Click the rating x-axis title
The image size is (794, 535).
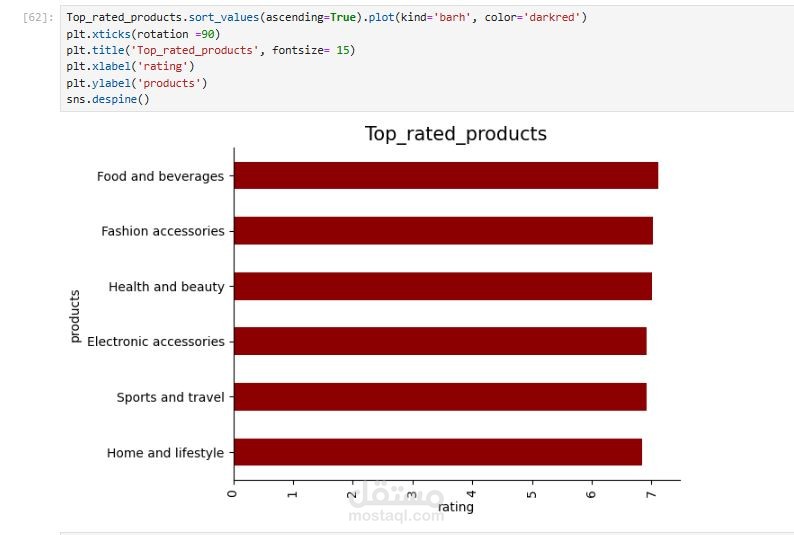pos(456,507)
